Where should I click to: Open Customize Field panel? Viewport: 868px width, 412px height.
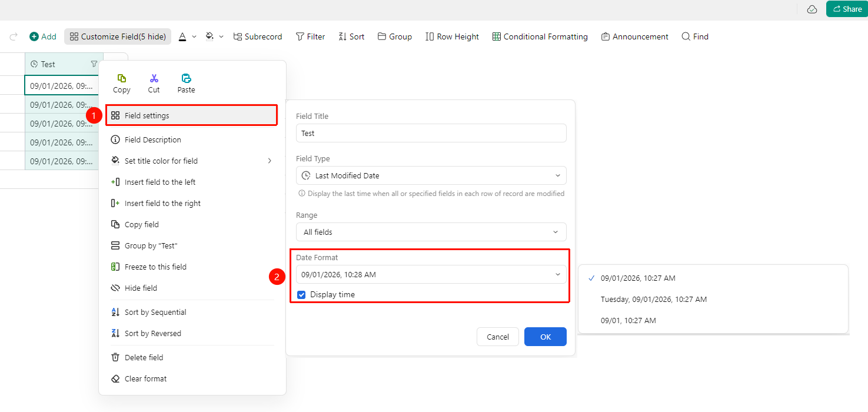(x=118, y=36)
